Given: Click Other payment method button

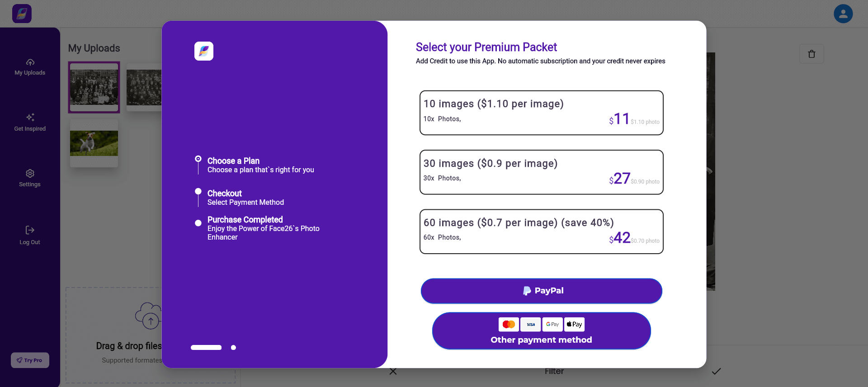Looking at the screenshot, I should point(541,331).
